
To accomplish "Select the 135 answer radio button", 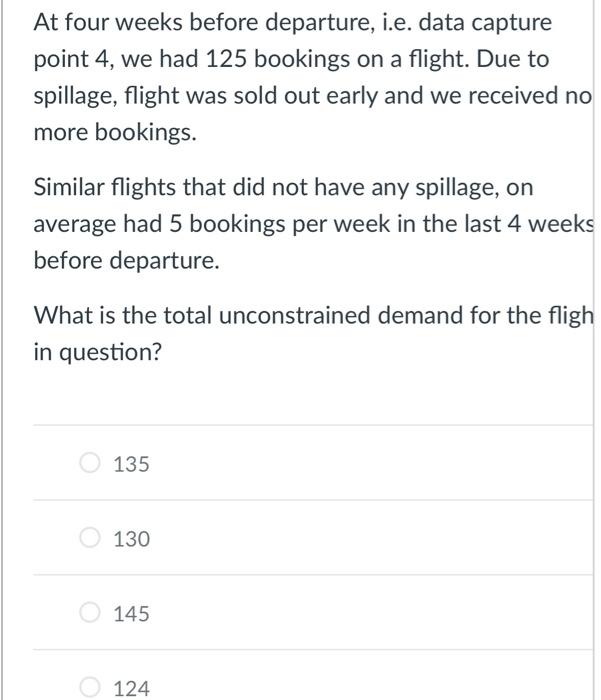I will (91, 464).
